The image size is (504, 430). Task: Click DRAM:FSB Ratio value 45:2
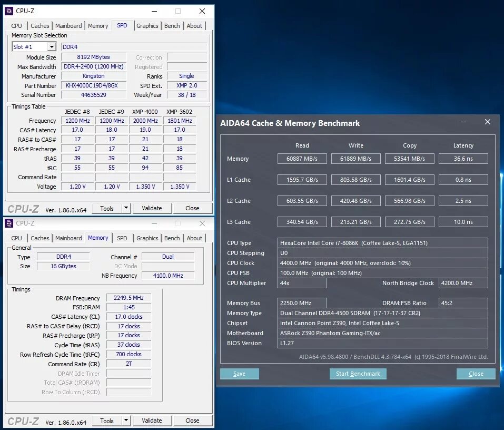(x=463, y=303)
